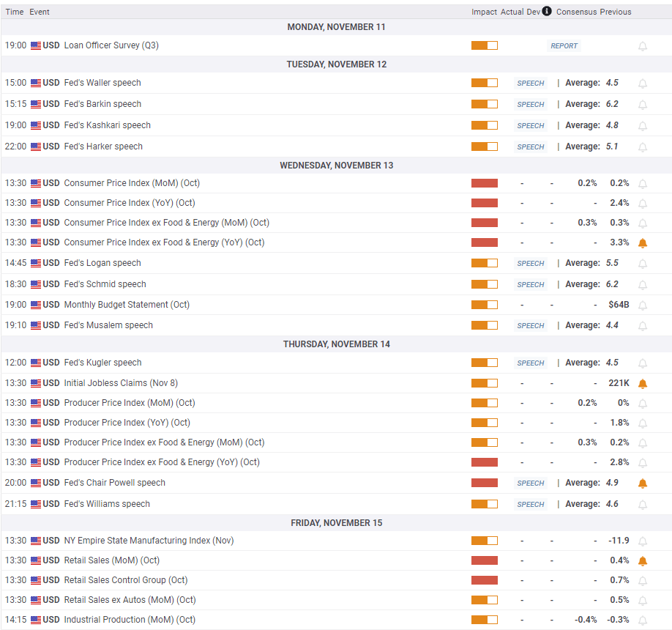
Task: Click previous value -11.9 for Empire State Index
Action: pyautogui.click(x=619, y=541)
